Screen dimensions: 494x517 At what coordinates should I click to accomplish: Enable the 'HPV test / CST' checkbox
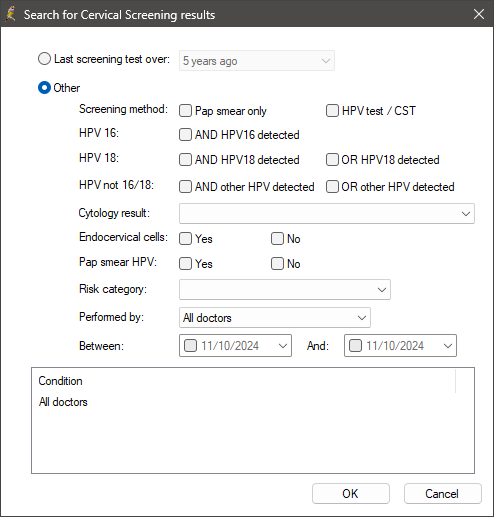pyautogui.click(x=332, y=111)
